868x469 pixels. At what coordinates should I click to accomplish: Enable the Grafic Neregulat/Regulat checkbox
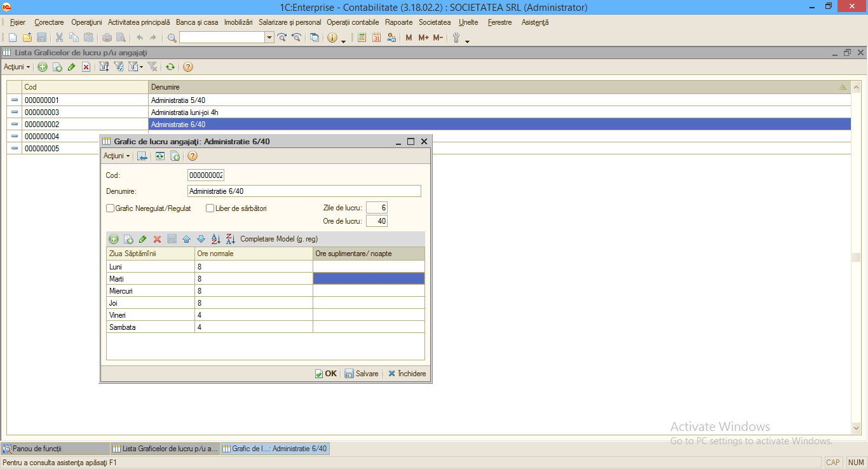pos(110,208)
